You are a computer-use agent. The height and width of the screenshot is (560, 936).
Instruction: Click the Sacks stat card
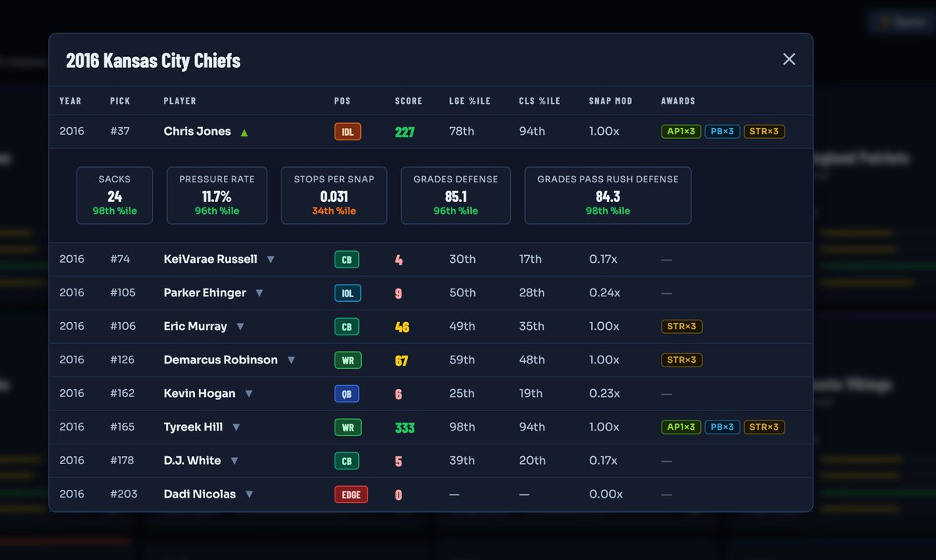tap(115, 195)
